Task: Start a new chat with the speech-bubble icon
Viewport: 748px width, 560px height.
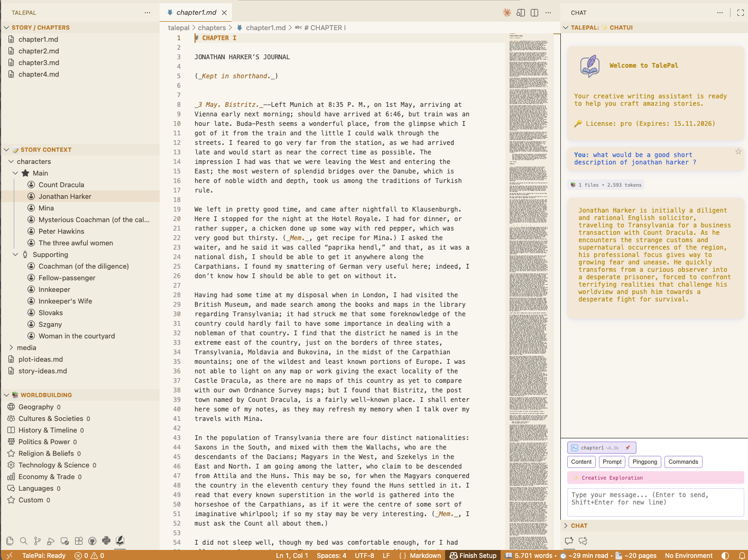Action: [x=569, y=540]
